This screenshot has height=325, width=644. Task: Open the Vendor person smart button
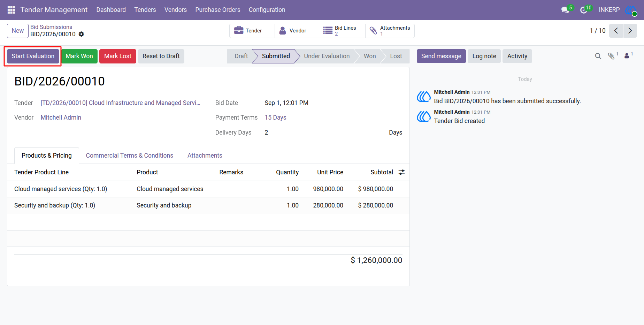(x=297, y=31)
